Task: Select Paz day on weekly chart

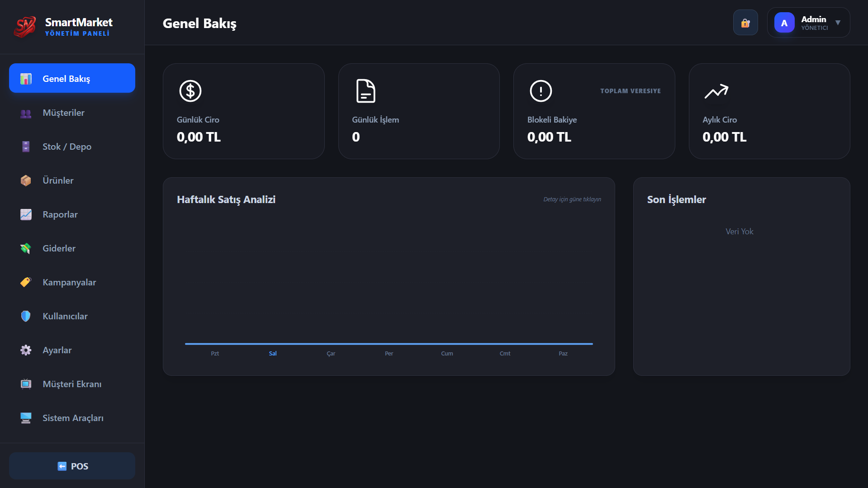Action: click(563, 354)
